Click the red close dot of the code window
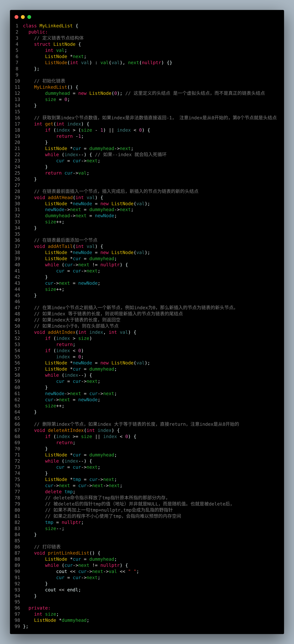Image resolution: width=294 pixels, height=644 pixels. (x=16, y=17)
